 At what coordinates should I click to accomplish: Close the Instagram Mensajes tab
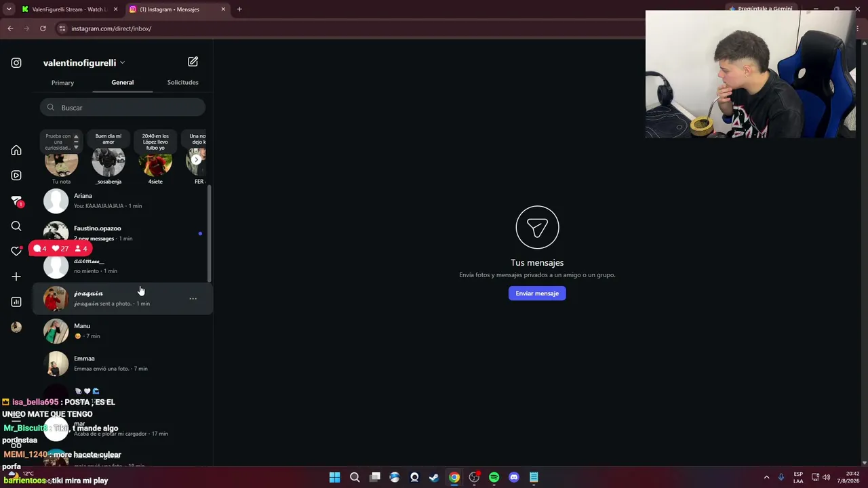click(x=223, y=9)
